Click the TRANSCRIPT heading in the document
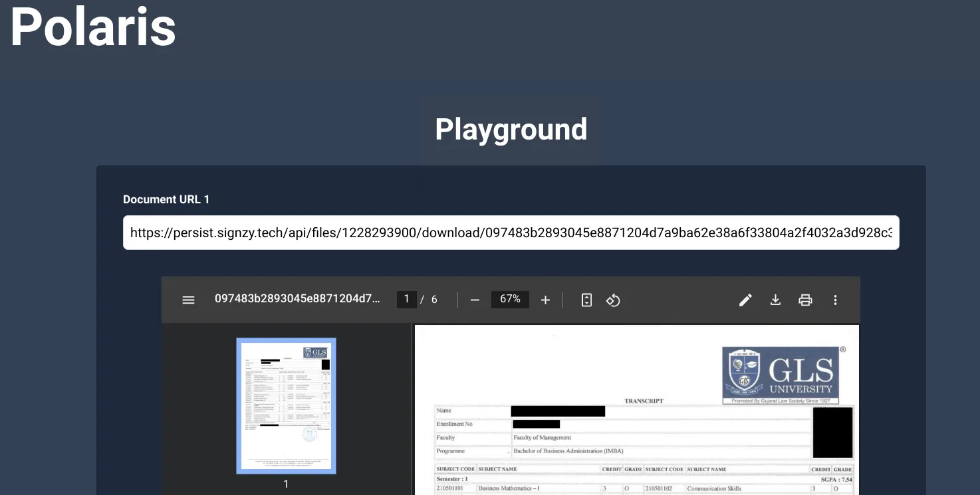 pyautogui.click(x=644, y=401)
